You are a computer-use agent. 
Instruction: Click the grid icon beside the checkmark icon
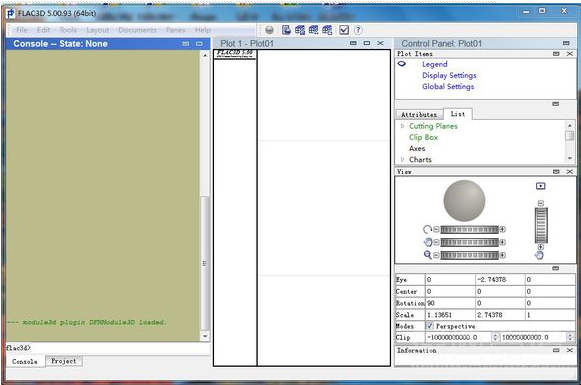(x=327, y=30)
